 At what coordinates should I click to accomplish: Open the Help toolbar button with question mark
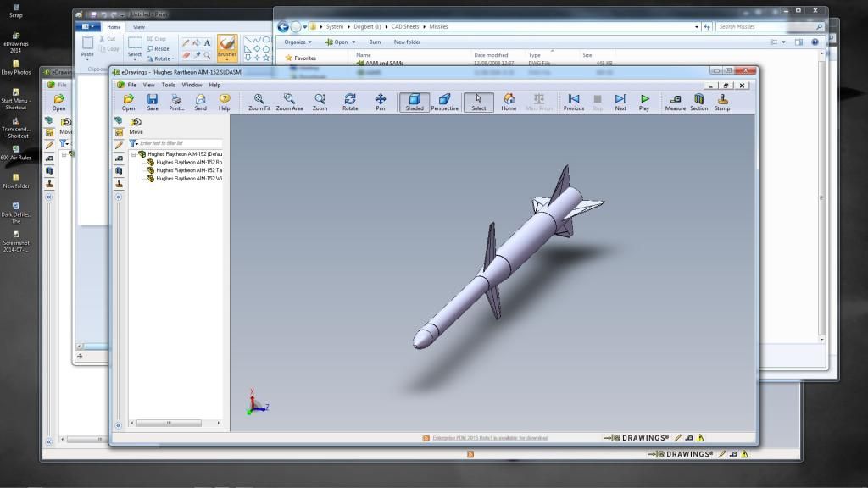[x=224, y=103]
